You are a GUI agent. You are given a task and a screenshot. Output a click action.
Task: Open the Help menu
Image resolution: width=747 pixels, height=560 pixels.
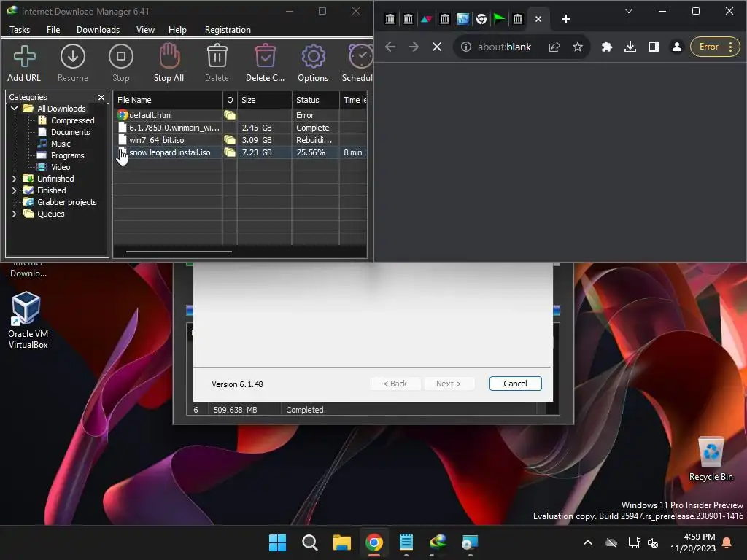click(177, 29)
